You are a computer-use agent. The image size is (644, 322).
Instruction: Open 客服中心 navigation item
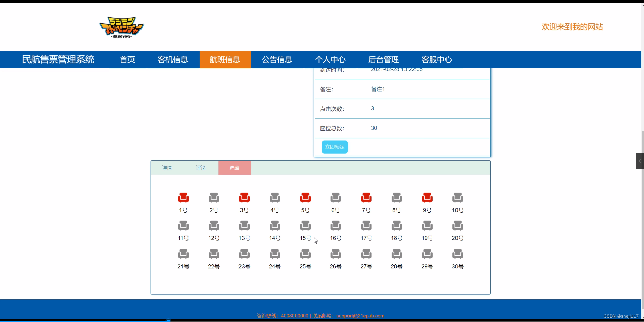437,60
